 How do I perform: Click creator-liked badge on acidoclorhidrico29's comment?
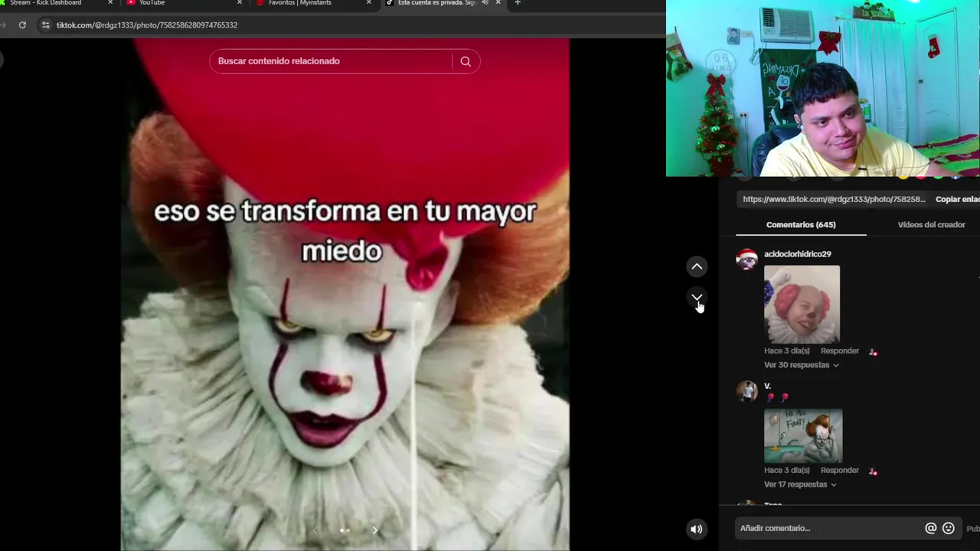(873, 352)
